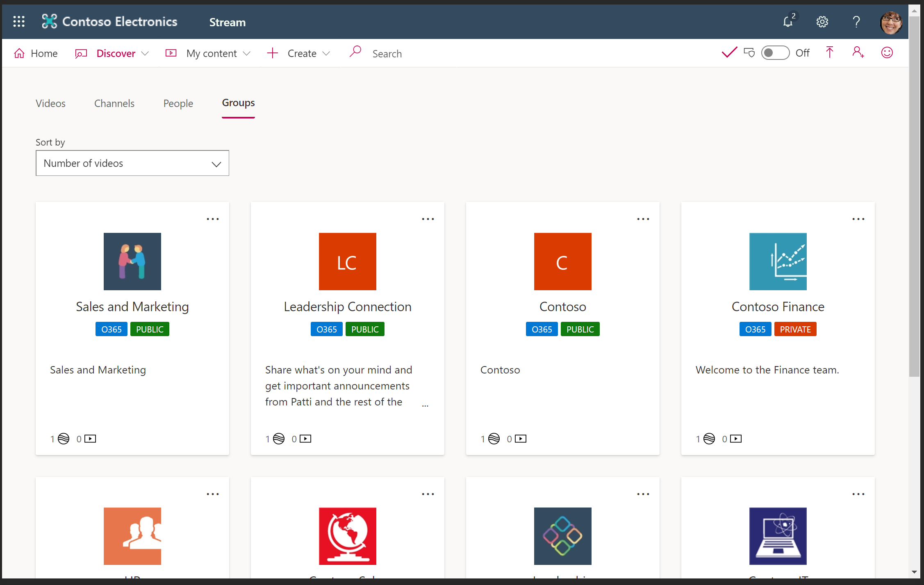Click the feedback smiley icon
This screenshot has width=924, height=585.
(x=887, y=52)
